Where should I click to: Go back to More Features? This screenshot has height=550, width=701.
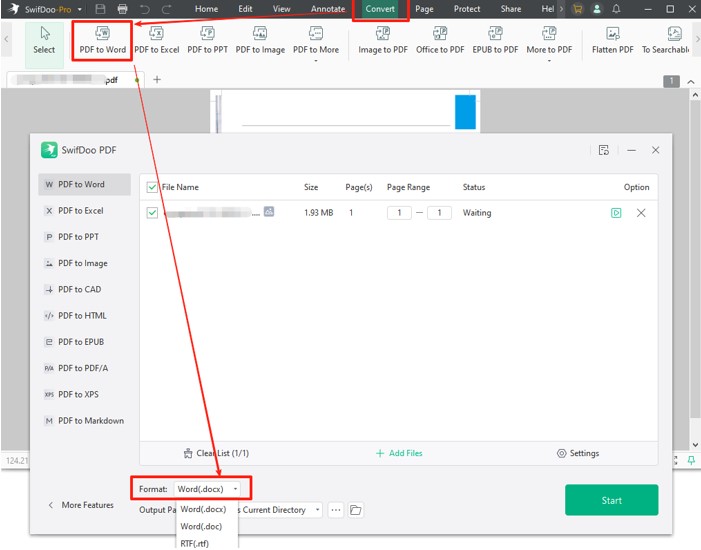coord(81,505)
